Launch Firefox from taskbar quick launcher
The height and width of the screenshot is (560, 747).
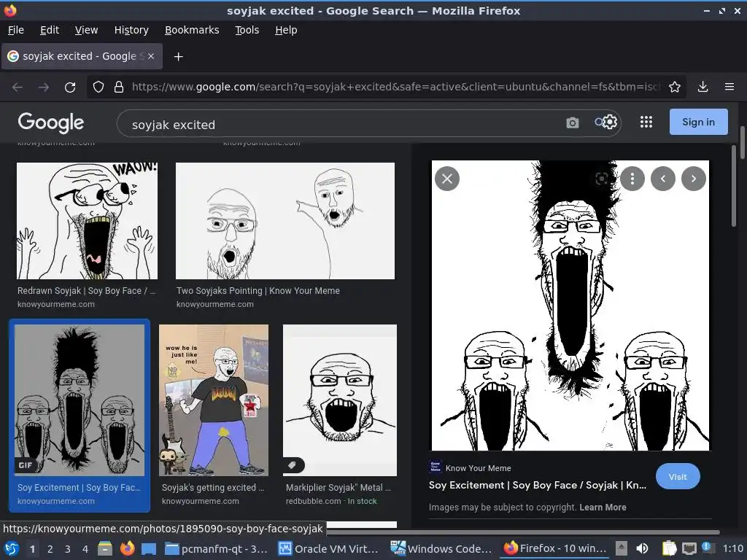[127, 548]
